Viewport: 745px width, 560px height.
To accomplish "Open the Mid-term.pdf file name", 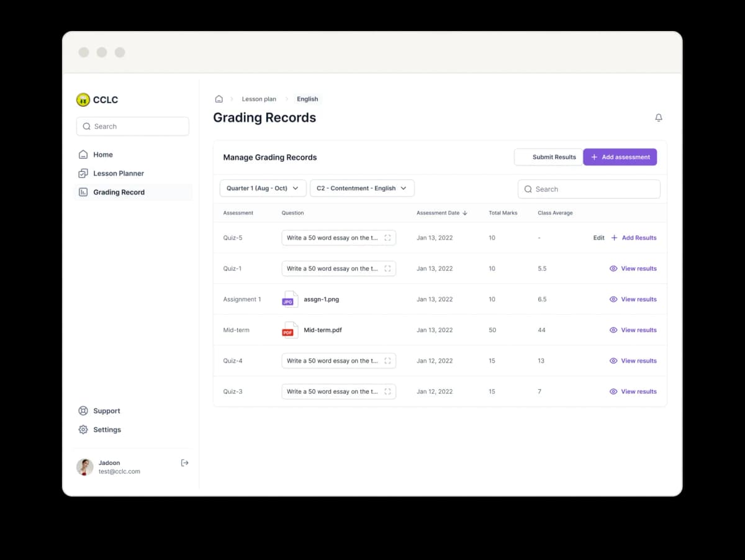I will (323, 330).
